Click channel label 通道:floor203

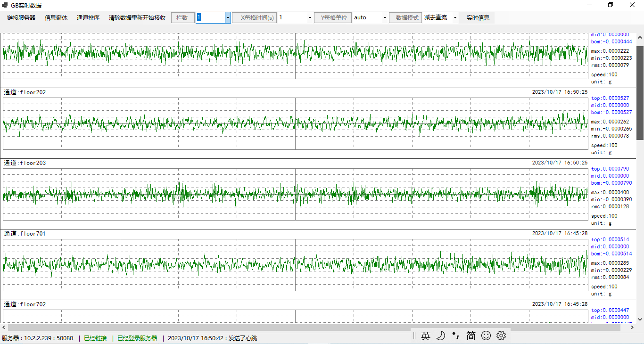25,163
